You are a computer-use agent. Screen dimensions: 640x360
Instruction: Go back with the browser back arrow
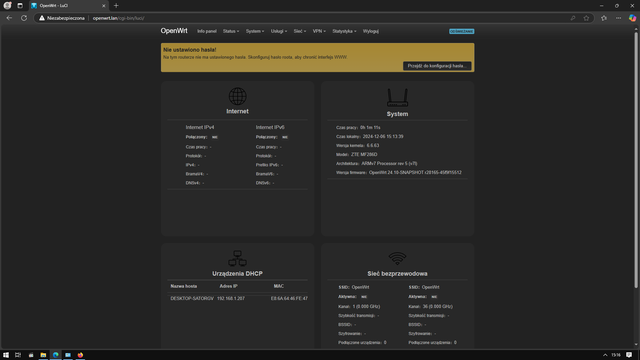pos(9,18)
